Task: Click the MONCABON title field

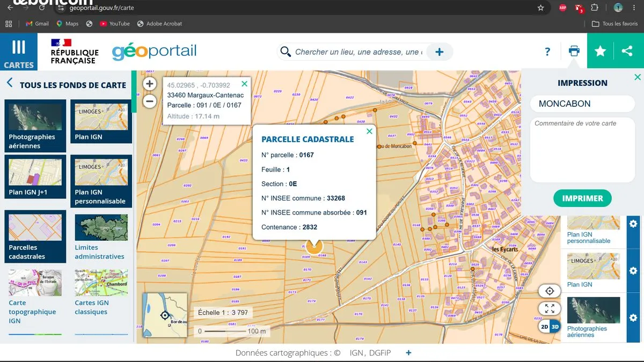Action: point(582,104)
